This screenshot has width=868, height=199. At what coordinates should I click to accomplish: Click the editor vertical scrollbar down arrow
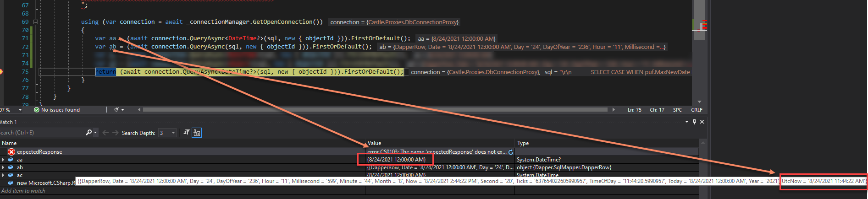point(699,102)
